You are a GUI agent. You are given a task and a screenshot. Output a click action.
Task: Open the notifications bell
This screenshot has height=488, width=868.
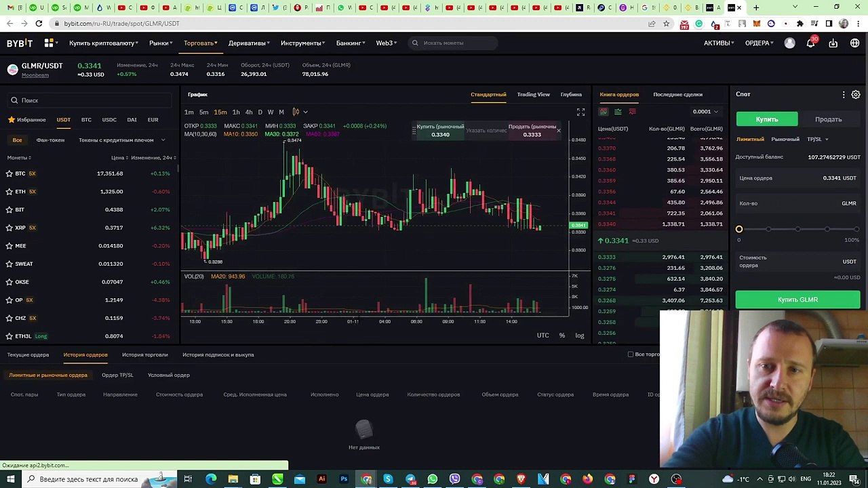[810, 43]
